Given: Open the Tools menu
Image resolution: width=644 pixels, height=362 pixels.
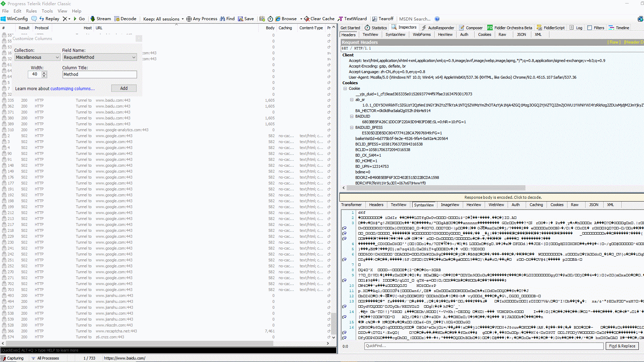Looking at the screenshot, I should pos(47,11).
